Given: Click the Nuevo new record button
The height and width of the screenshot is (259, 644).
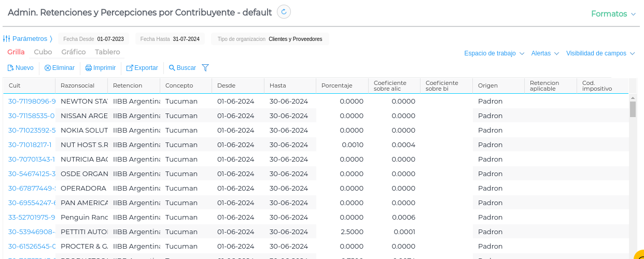Looking at the screenshot, I should (x=21, y=68).
